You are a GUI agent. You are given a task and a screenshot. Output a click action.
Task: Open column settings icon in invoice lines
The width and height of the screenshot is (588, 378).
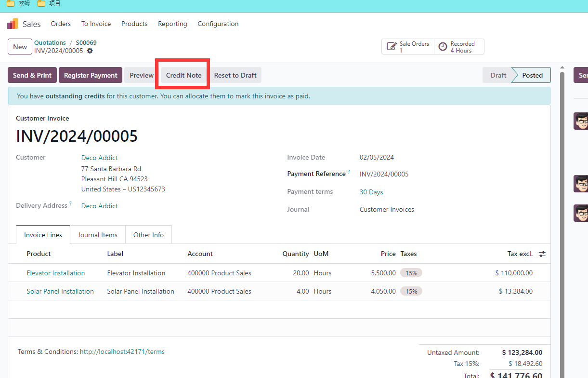point(542,254)
